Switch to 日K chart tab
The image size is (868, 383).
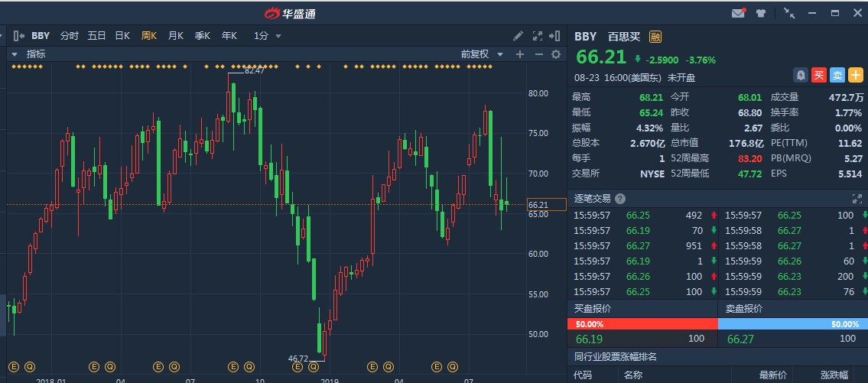(122, 36)
